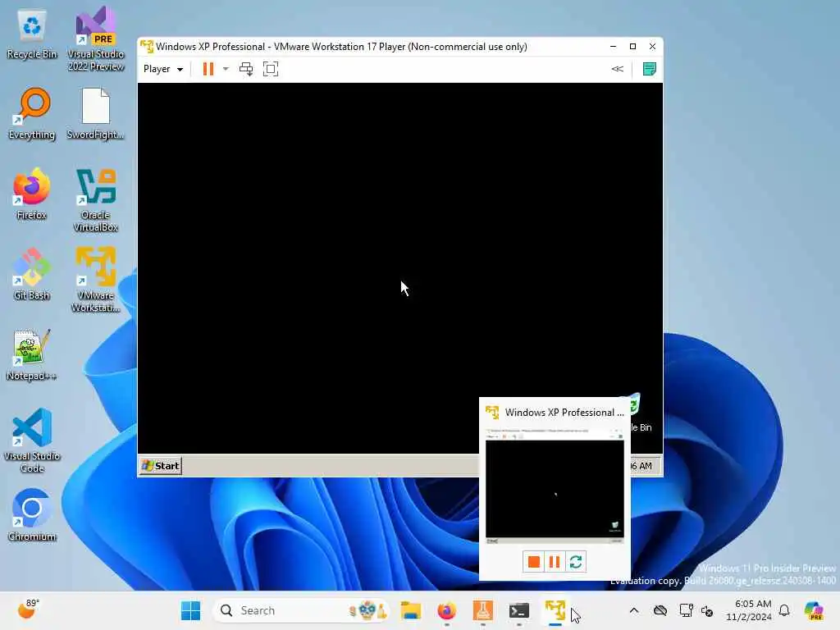This screenshot has width=840, height=630.
Task: Pause the VM from the taskbar preview
Action: [555, 561]
